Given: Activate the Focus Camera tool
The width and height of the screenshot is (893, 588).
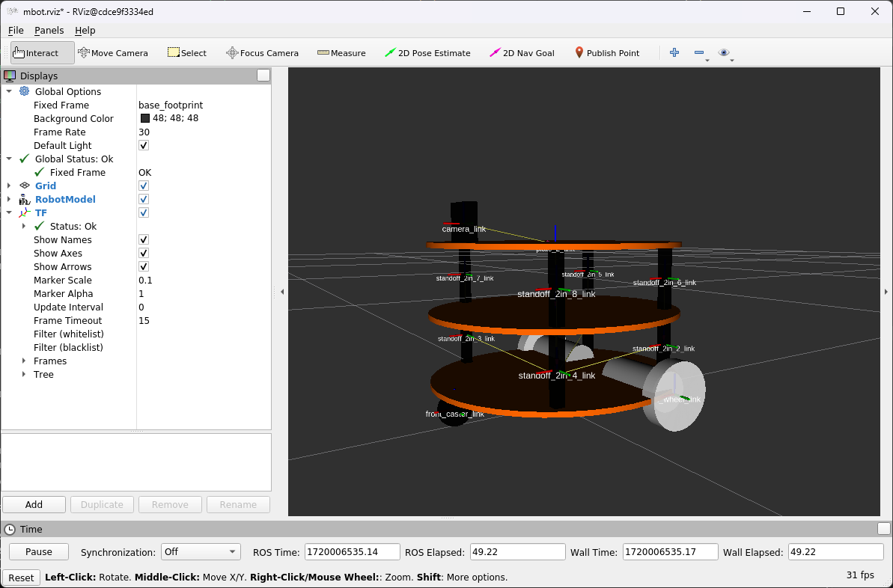Looking at the screenshot, I should (262, 53).
